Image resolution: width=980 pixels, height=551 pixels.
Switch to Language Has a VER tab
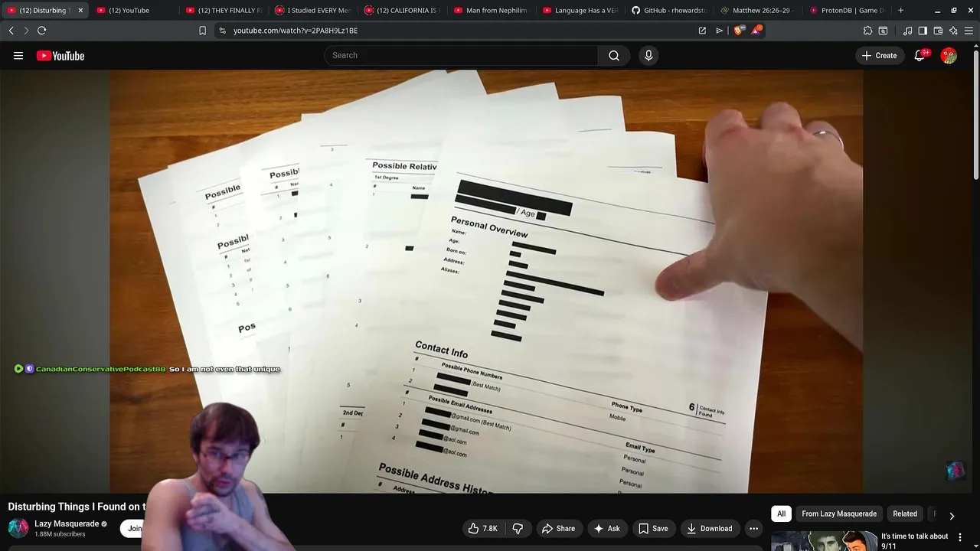(580, 11)
